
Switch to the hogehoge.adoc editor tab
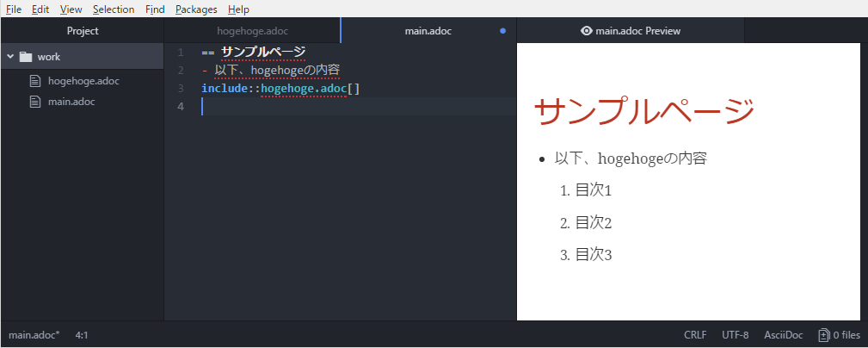(x=252, y=31)
